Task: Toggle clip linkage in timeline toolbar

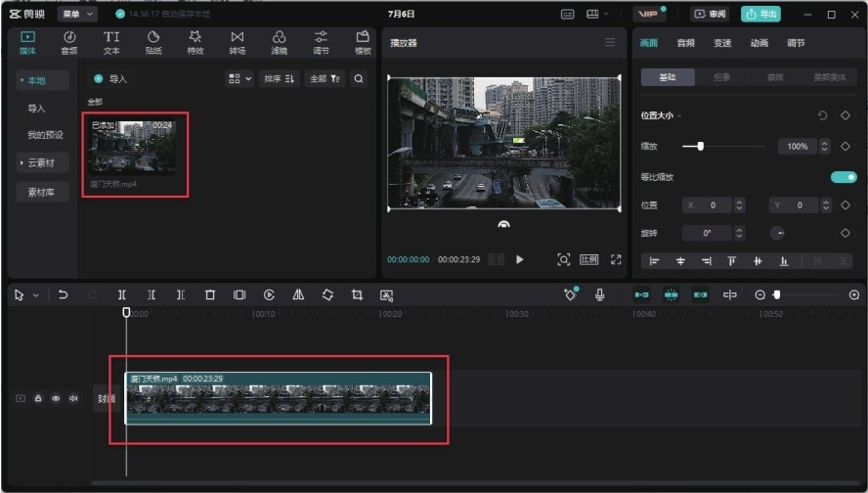Action: coord(700,294)
